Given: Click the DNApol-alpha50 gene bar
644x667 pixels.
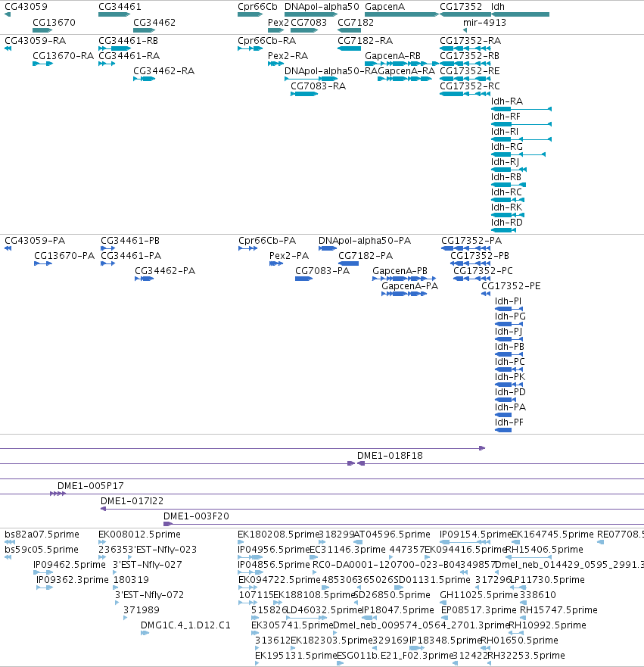Looking at the screenshot, I should (311, 14).
